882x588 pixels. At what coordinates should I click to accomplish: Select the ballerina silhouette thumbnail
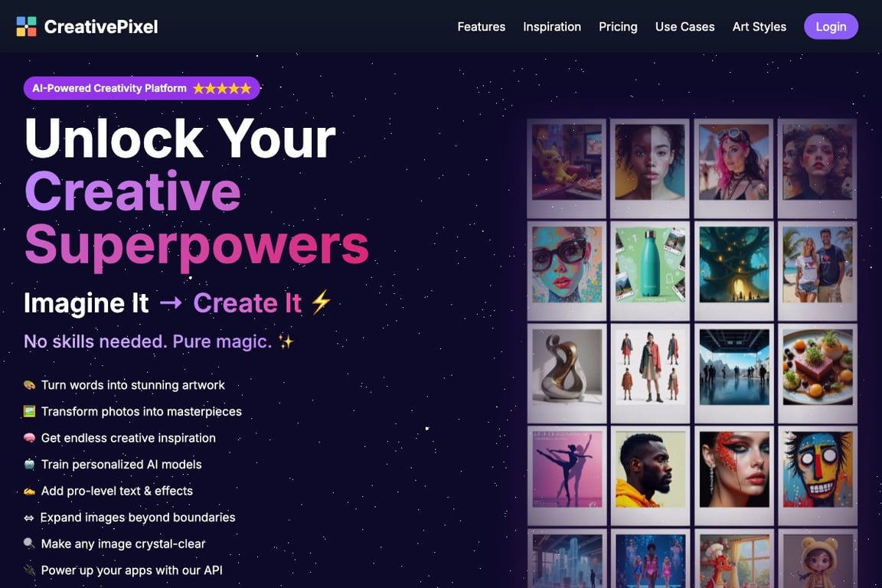(567, 469)
